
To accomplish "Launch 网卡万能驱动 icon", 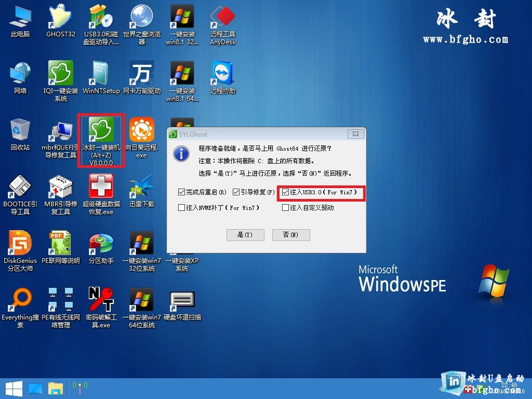I will coord(142,78).
